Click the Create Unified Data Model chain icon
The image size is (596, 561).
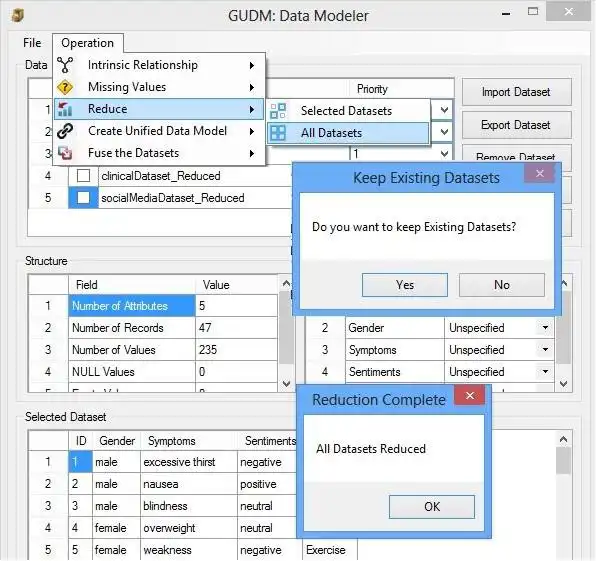tap(65, 131)
